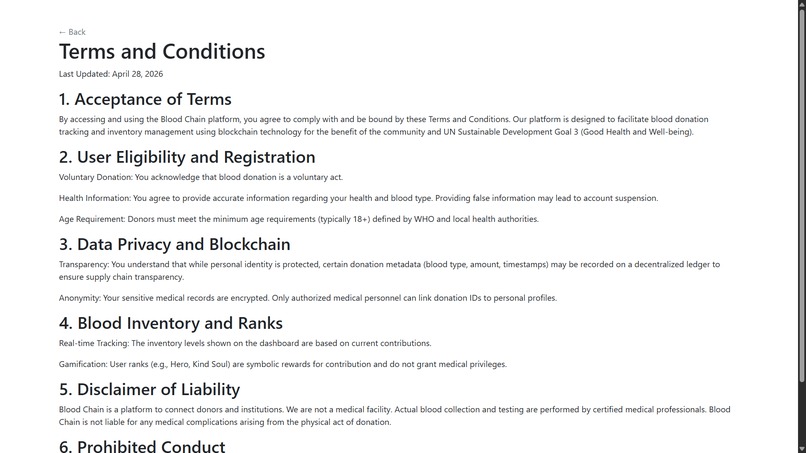806x453 pixels.
Task: Click the Terms and Conditions title
Action: [162, 51]
